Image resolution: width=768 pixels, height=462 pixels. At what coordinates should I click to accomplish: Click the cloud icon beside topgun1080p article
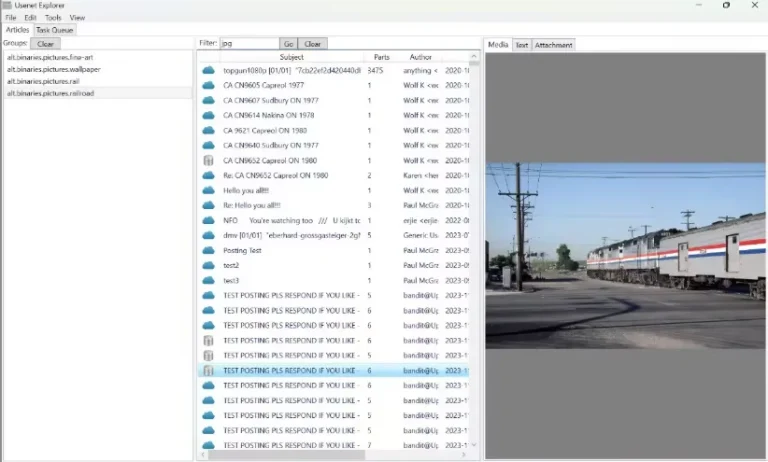(x=208, y=70)
